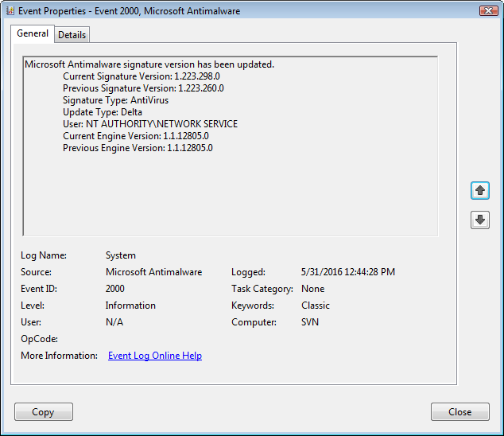Click the Logged value 5/31/2016 12:44:28 PM
Viewport: 504px width, 436px height.
coord(348,272)
